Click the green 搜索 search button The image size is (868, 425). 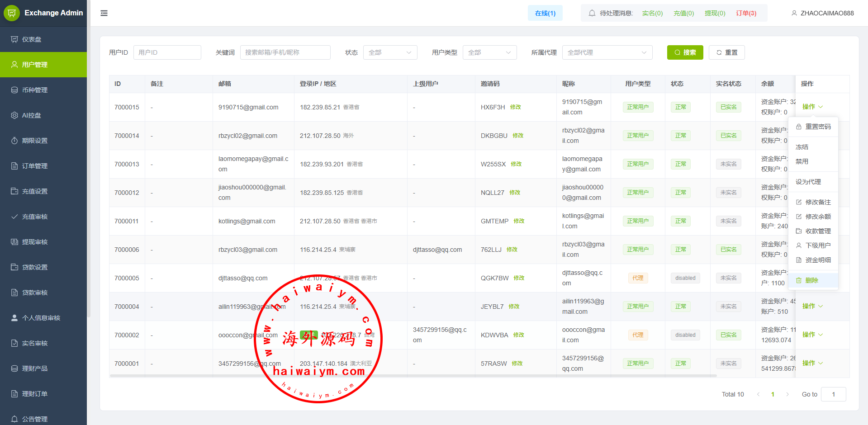[685, 52]
